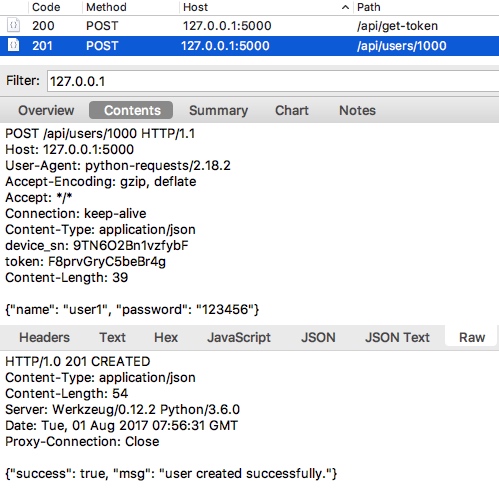This screenshot has height=491, width=499.
Task: Show the Chart tab
Action: [x=292, y=110]
